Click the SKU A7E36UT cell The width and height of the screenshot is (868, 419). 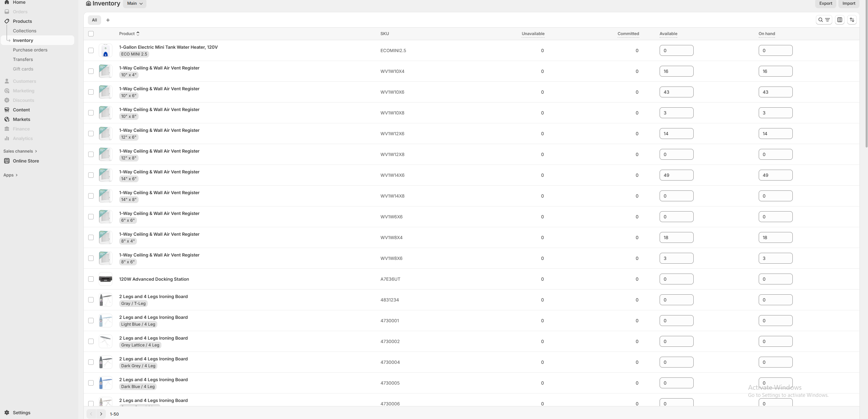(390, 279)
